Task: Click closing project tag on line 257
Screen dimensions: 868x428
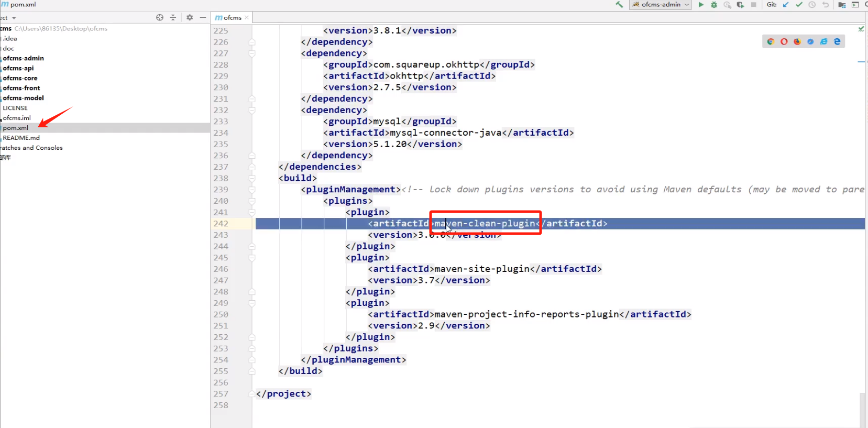Action: click(x=283, y=394)
